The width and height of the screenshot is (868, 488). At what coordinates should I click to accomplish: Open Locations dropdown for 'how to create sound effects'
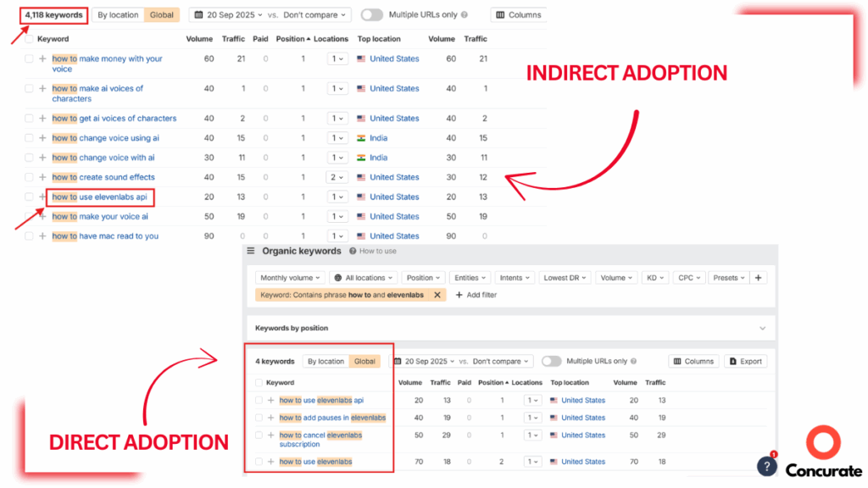[x=337, y=177]
